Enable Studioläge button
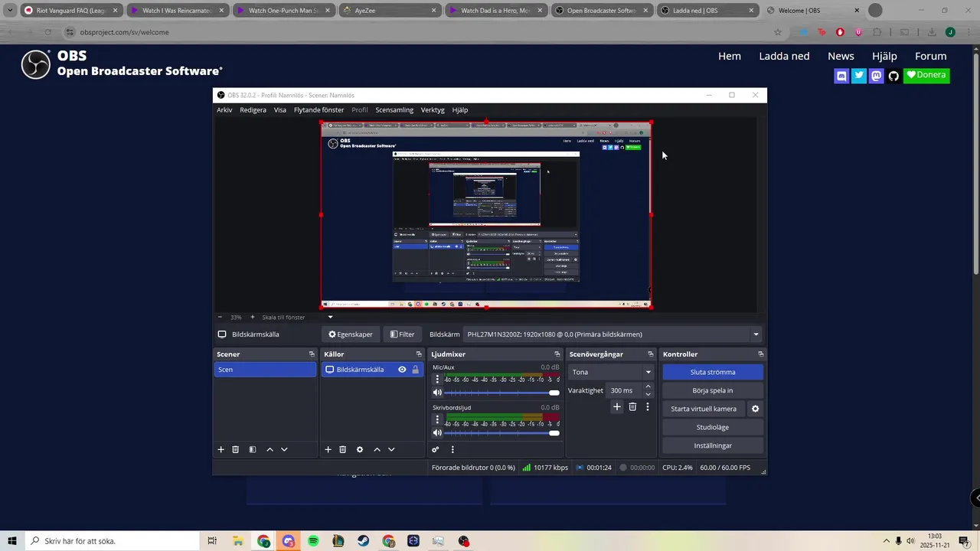The image size is (980, 551). [713, 427]
